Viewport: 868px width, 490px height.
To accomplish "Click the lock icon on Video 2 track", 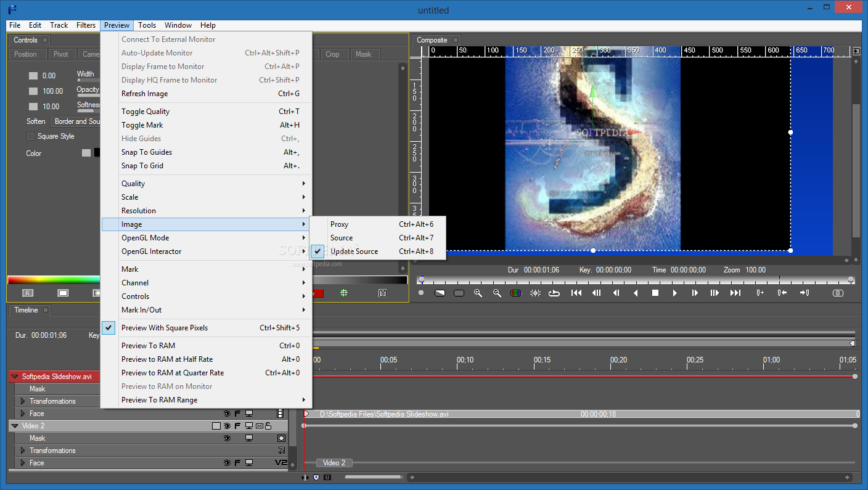I will [x=268, y=426].
